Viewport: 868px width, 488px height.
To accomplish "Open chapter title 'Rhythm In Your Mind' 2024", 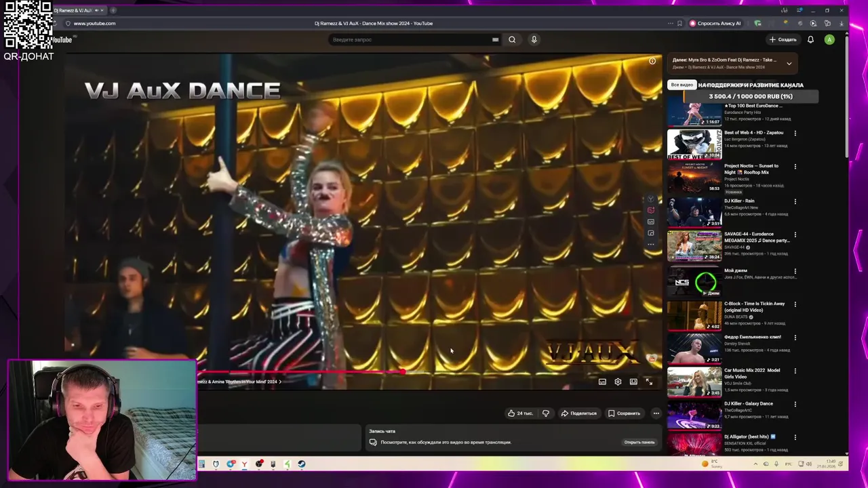I will (239, 382).
